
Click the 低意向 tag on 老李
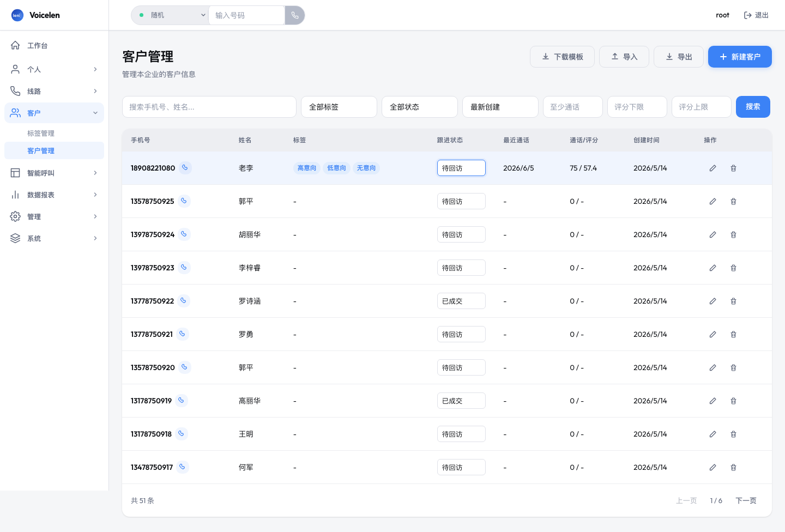[336, 168]
